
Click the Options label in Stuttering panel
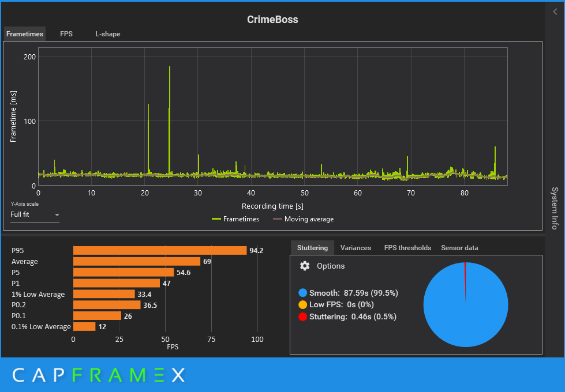pyautogui.click(x=331, y=266)
